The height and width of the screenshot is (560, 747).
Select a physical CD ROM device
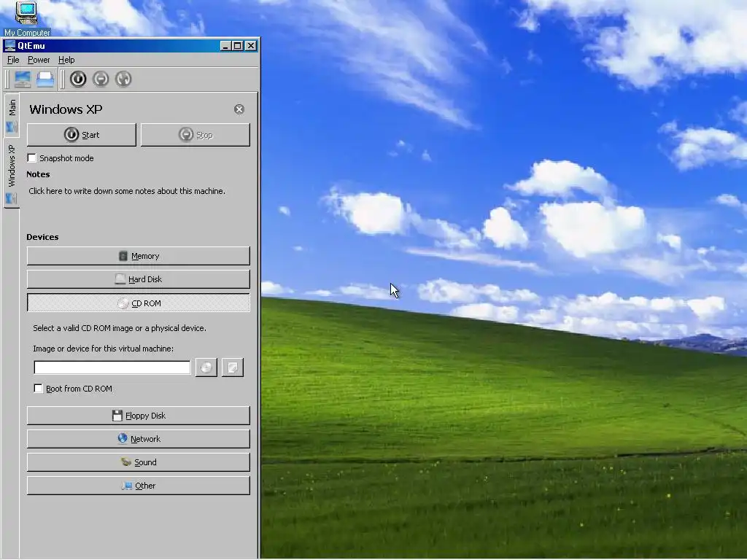click(206, 367)
